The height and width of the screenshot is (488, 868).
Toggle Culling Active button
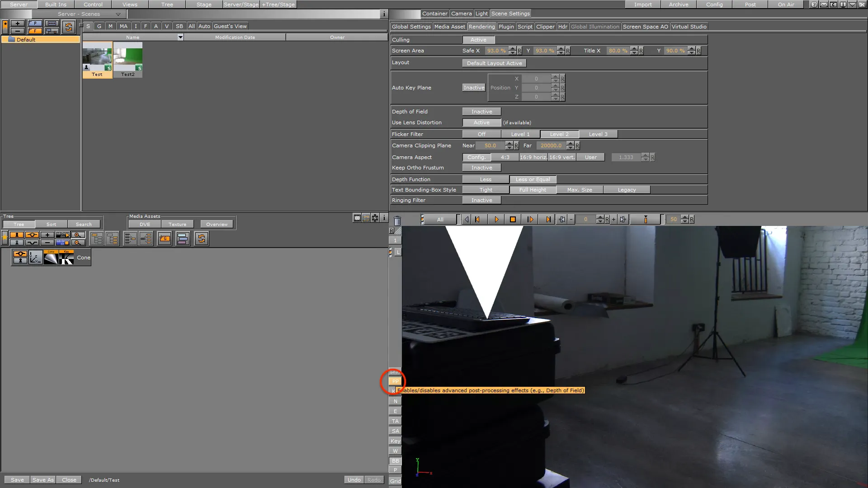(x=478, y=40)
